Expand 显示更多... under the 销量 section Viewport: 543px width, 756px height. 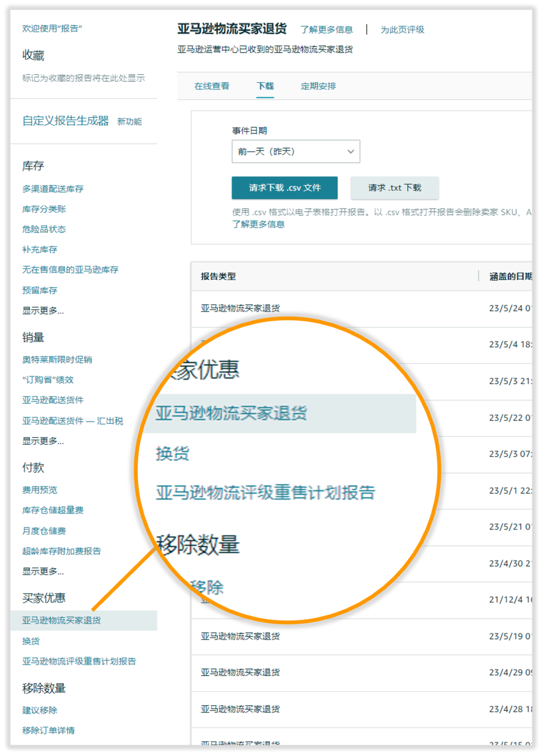(x=43, y=441)
